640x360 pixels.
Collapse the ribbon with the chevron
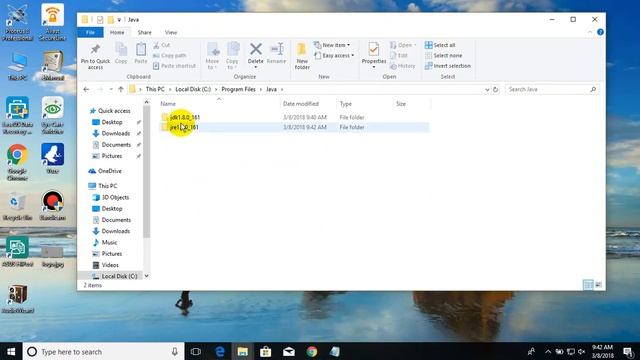(x=589, y=32)
